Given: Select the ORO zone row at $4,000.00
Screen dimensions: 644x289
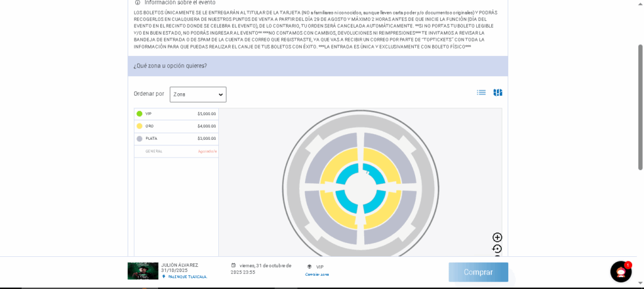Looking at the screenshot, I should click(x=176, y=126).
